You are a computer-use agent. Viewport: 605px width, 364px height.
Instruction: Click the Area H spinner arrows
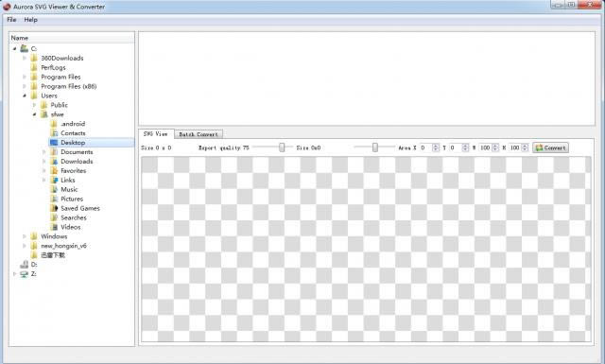coord(525,147)
